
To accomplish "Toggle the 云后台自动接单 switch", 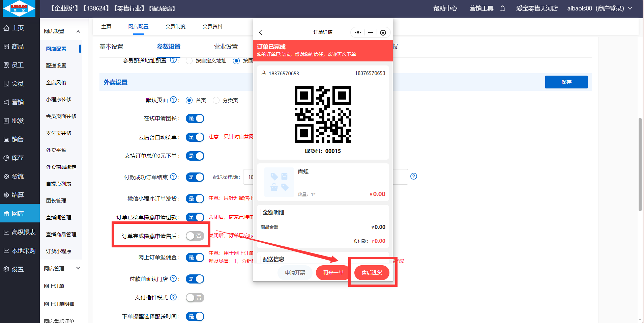I will (x=195, y=137).
